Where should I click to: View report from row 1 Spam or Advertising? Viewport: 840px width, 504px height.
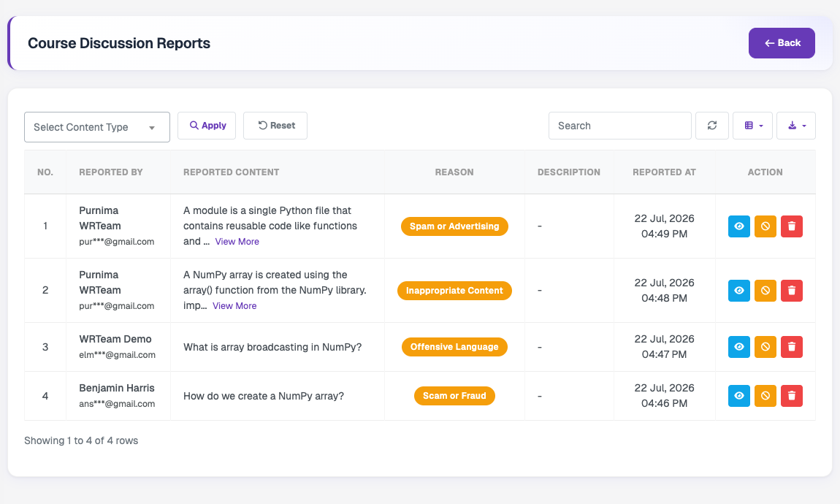[738, 226]
